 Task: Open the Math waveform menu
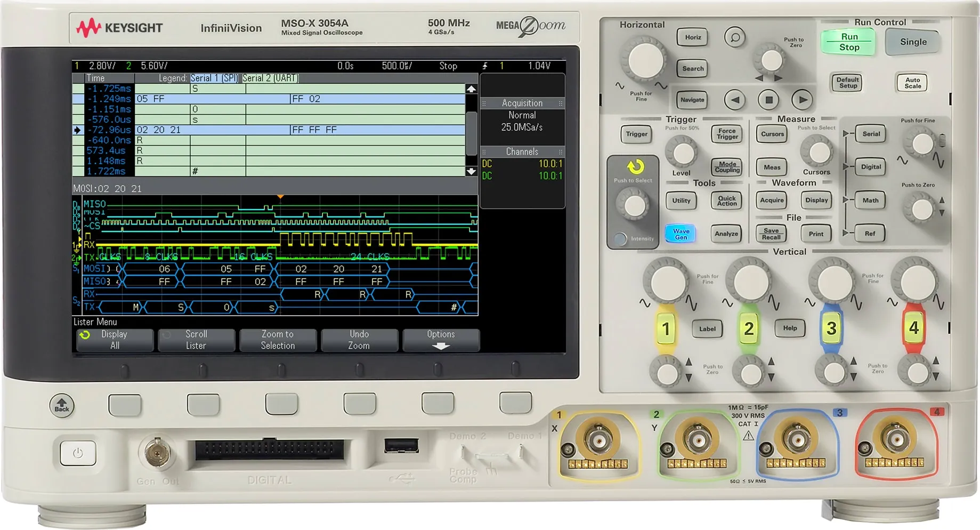coord(870,200)
